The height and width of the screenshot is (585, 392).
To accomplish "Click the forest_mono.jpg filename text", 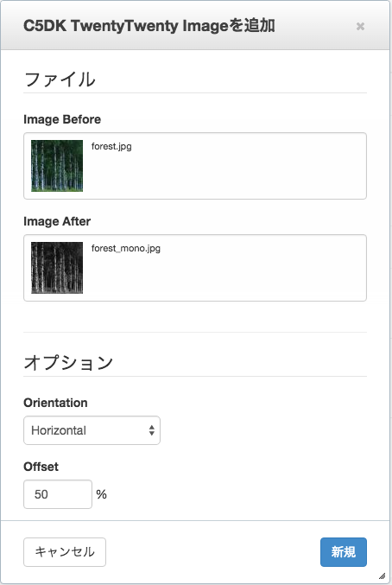I will point(126,249).
